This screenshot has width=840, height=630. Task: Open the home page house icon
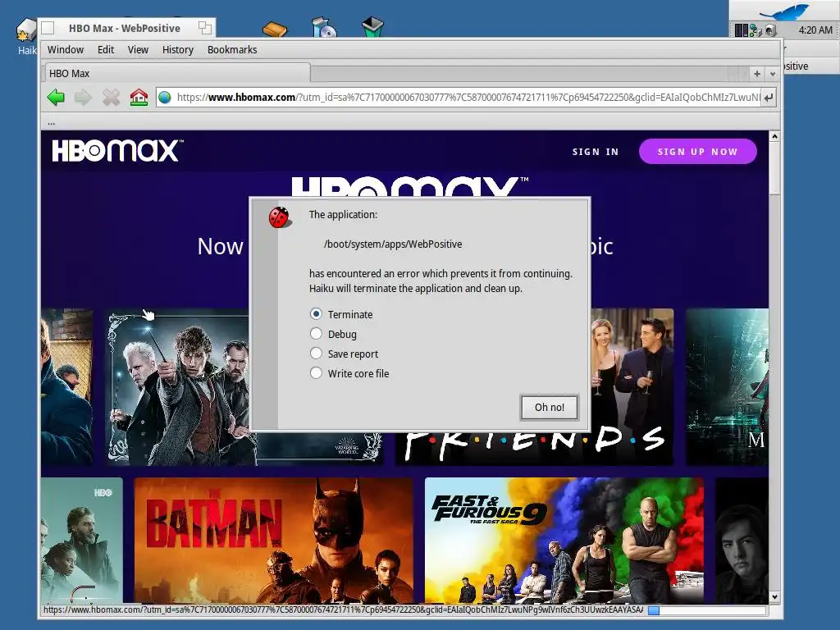(x=139, y=98)
